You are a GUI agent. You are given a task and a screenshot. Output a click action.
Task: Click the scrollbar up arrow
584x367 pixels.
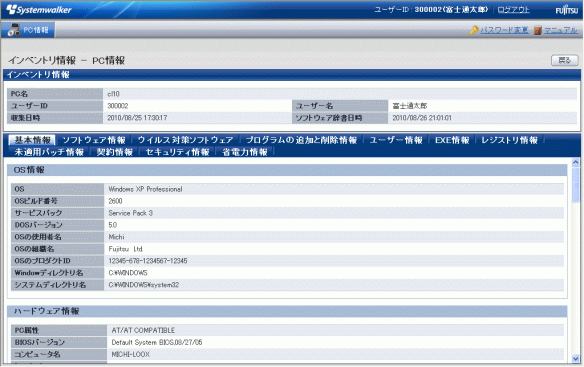tap(575, 162)
